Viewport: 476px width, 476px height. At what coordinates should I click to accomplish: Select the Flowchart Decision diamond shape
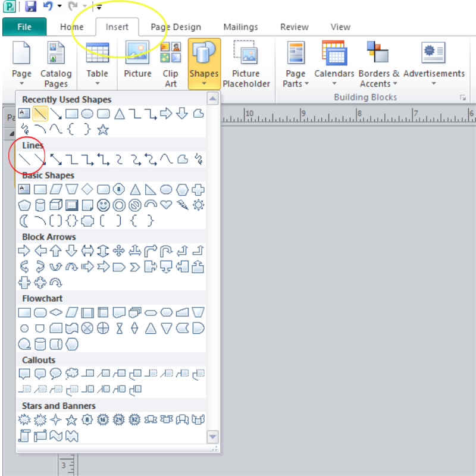(x=56, y=312)
